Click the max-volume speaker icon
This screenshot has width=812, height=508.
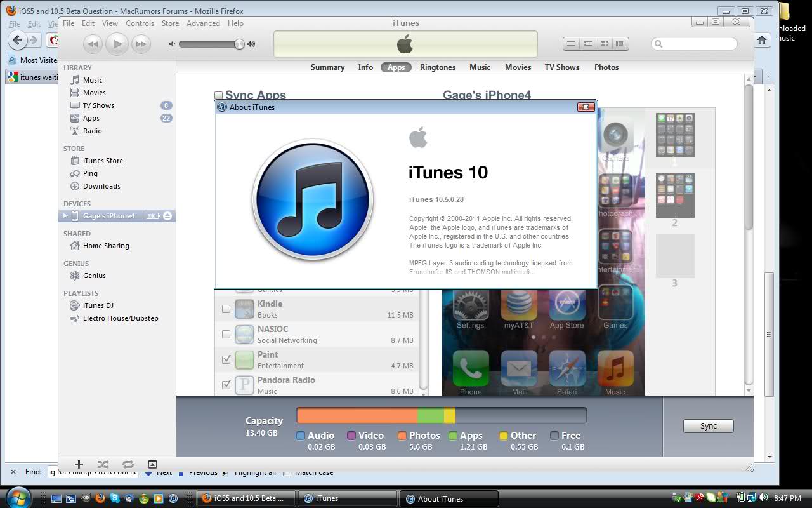(x=251, y=44)
